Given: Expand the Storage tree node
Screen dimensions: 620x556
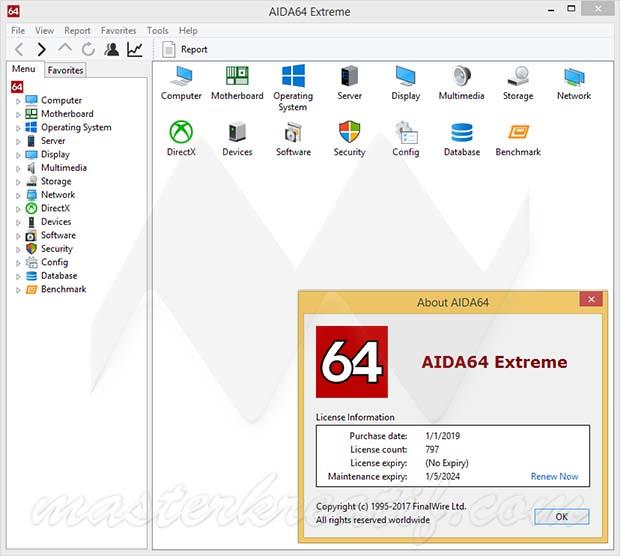Looking at the screenshot, I should (18, 182).
